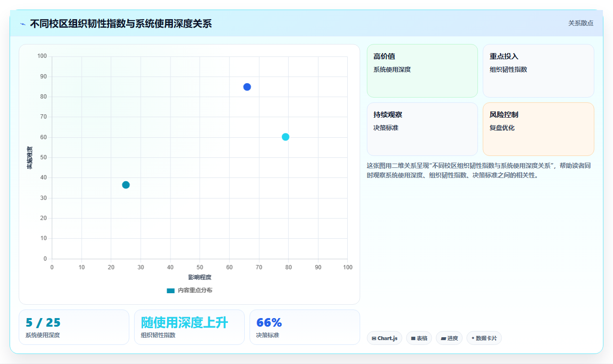Click the 表格 tag icon

click(413, 338)
